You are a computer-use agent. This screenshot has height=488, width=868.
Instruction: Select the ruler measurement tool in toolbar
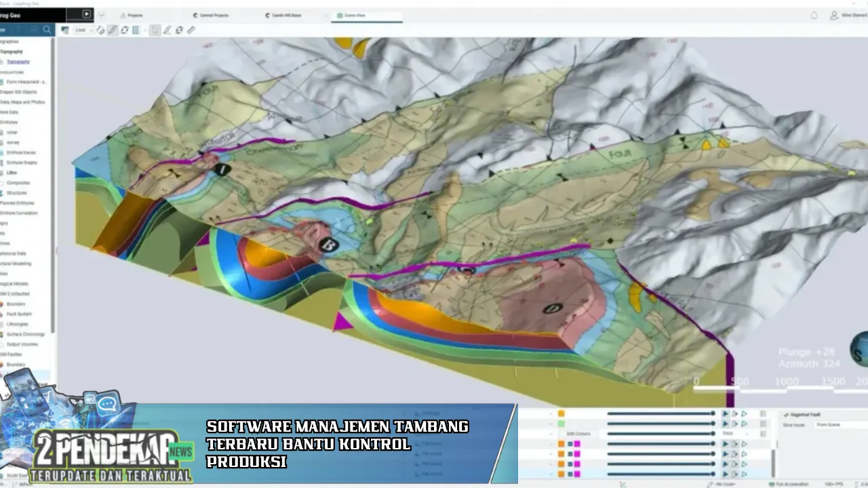coord(191,30)
